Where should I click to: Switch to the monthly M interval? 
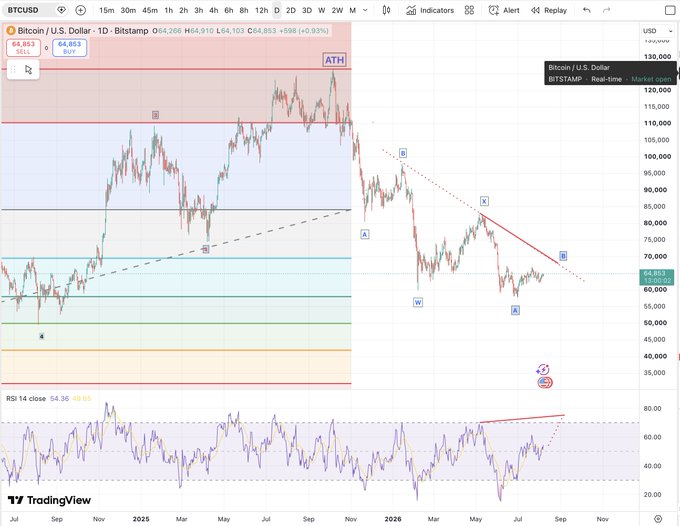tap(353, 10)
